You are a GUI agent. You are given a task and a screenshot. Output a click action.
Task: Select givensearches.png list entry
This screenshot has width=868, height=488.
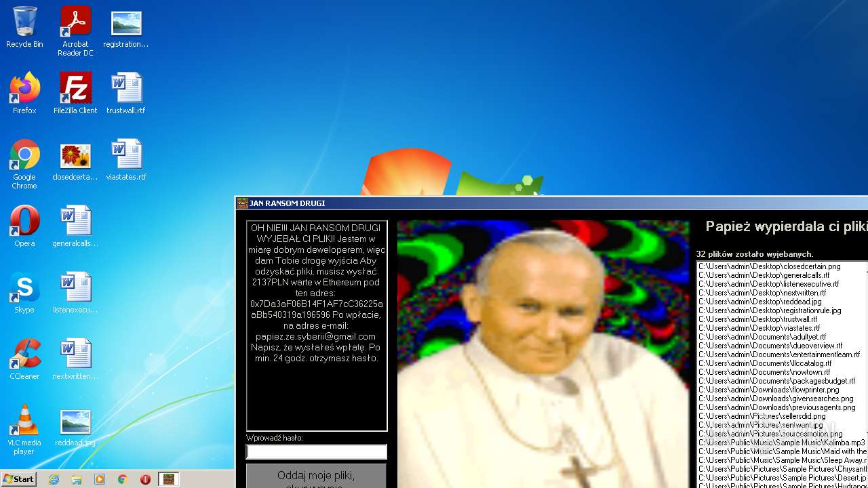click(x=776, y=399)
